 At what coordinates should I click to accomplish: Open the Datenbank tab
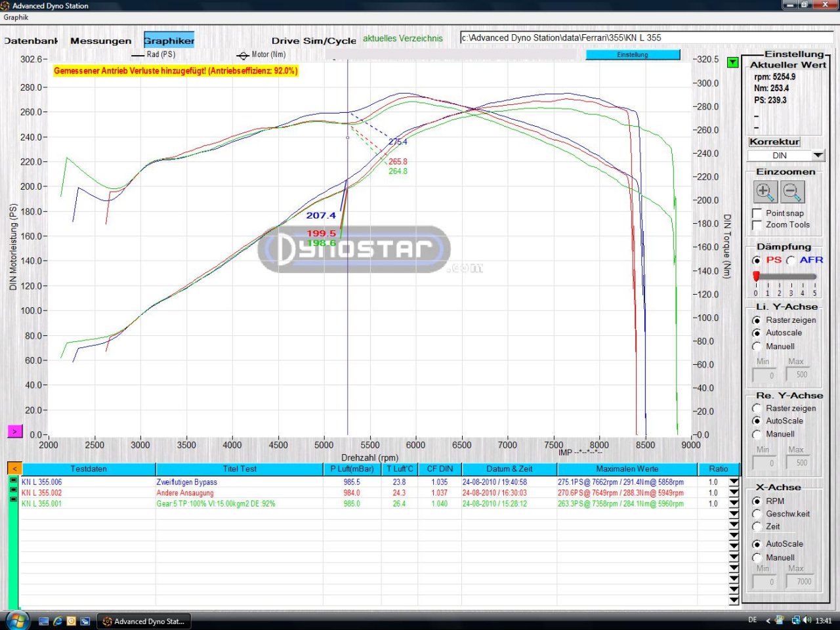click(31, 41)
